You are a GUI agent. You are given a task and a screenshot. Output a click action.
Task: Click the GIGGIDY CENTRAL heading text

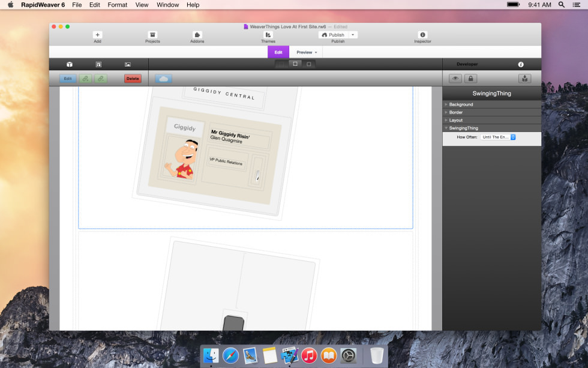tap(224, 94)
